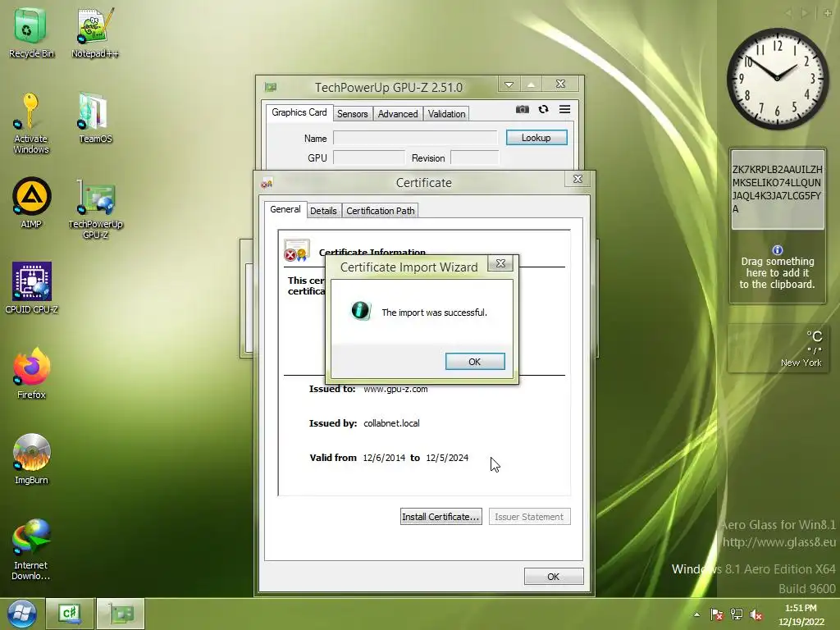Select the CPUID CPU-Z desktop icon
Viewport: 840px width, 630px height.
[x=32, y=288]
